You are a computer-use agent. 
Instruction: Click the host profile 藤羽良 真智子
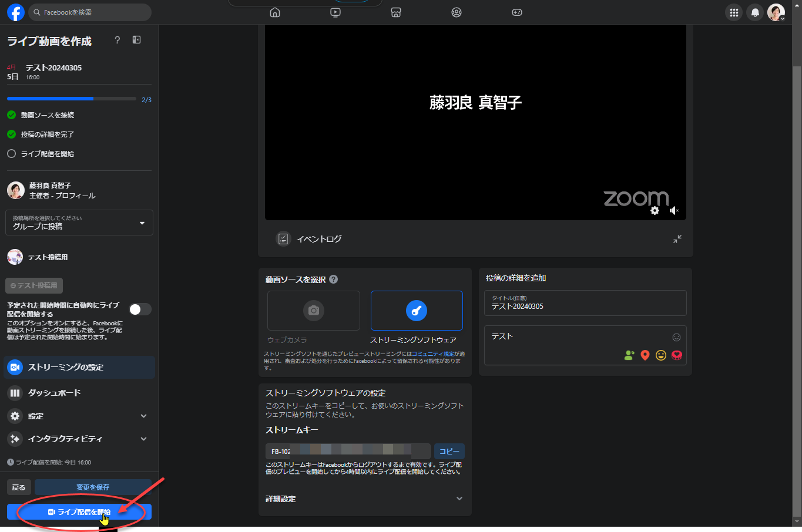(51, 190)
